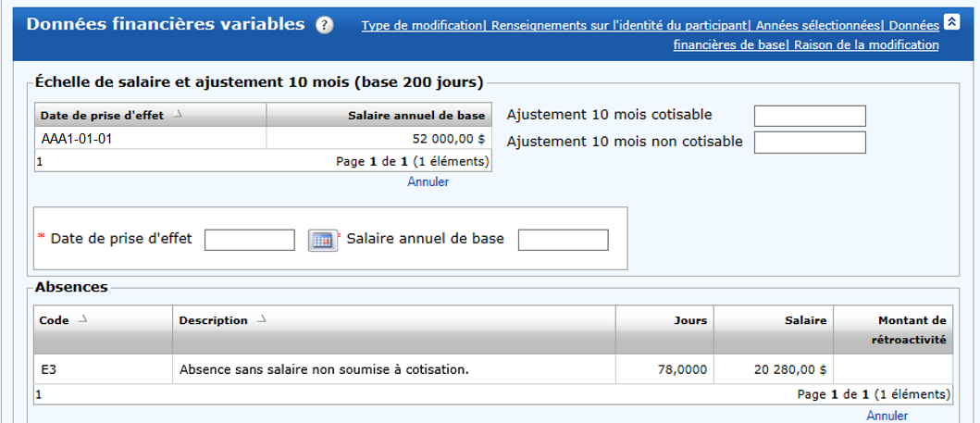Focus the Ajustement 10 mois cotisable field
The image size is (980, 423).
810,116
